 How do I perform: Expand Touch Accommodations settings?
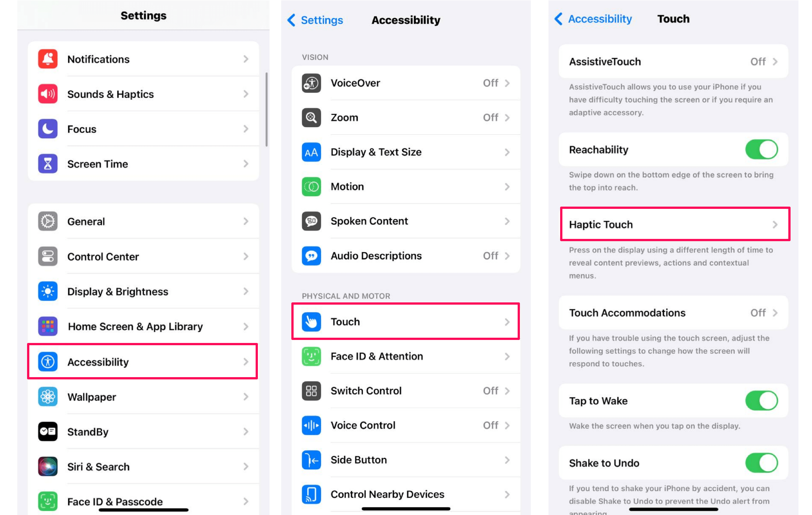tap(675, 312)
